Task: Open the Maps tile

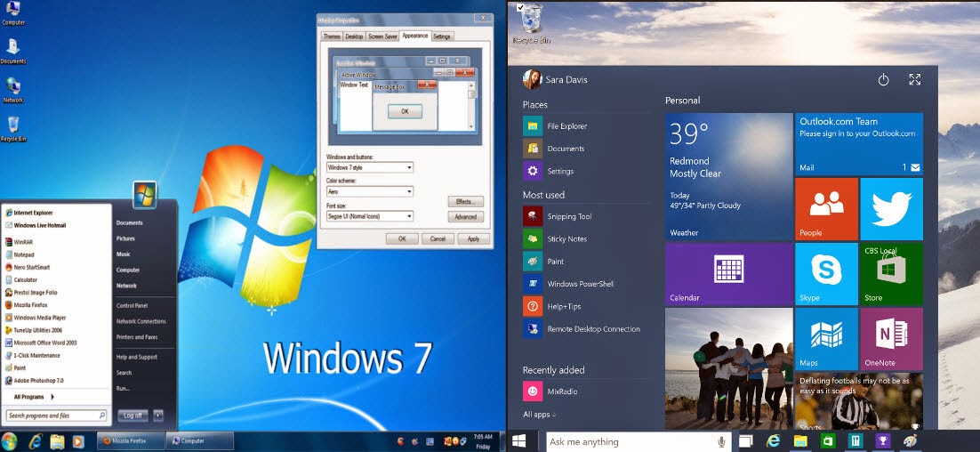Action: [826, 339]
